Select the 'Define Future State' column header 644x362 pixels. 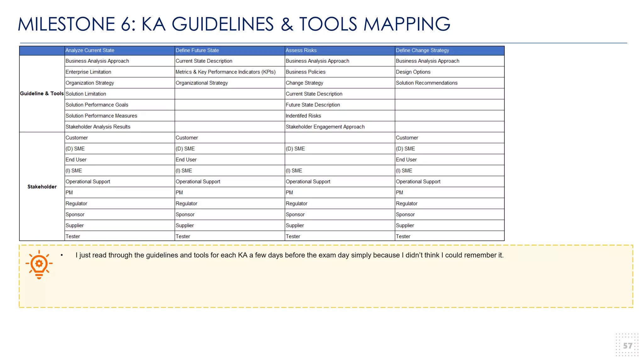[230, 50]
